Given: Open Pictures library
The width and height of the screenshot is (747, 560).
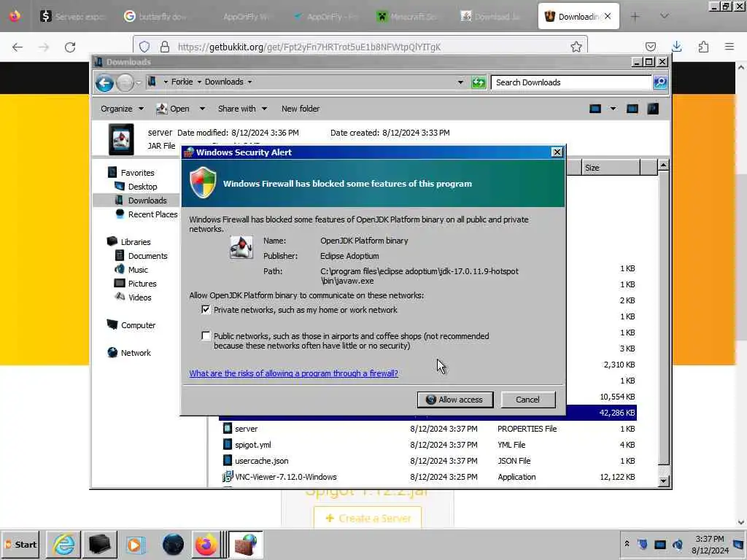Looking at the screenshot, I should click(x=142, y=284).
